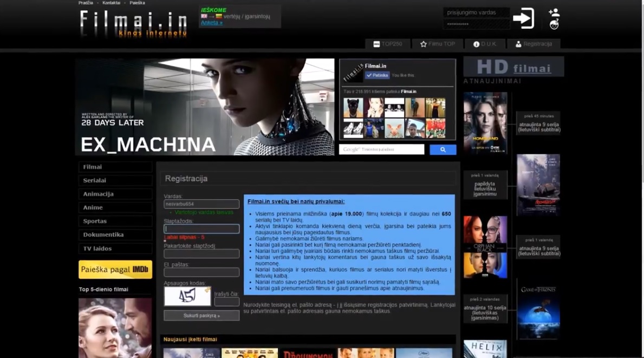This screenshot has height=358, width=644.
Task: Click the Facebook Patinka like button
Action: click(x=377, y=75)
